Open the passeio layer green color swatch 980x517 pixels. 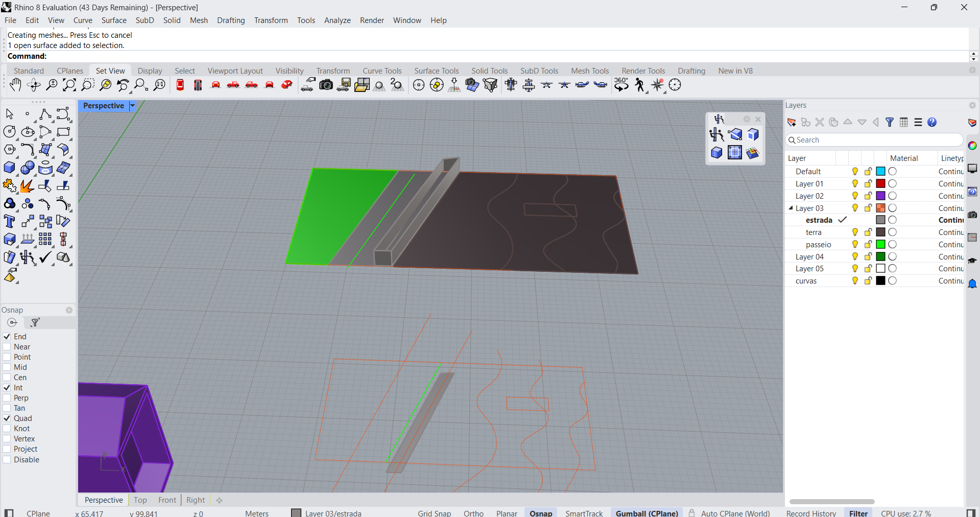click(x=880, y=245)
